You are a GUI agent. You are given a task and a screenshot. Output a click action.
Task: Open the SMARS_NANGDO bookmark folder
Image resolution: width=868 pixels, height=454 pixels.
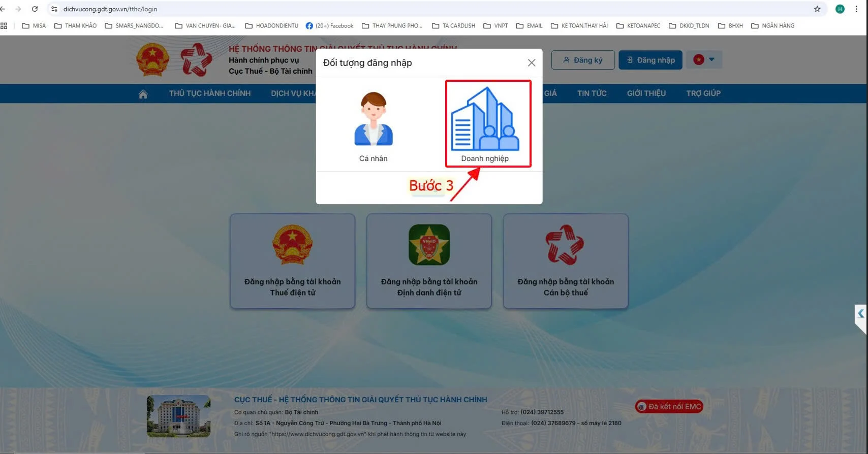[x=134, y=25]
